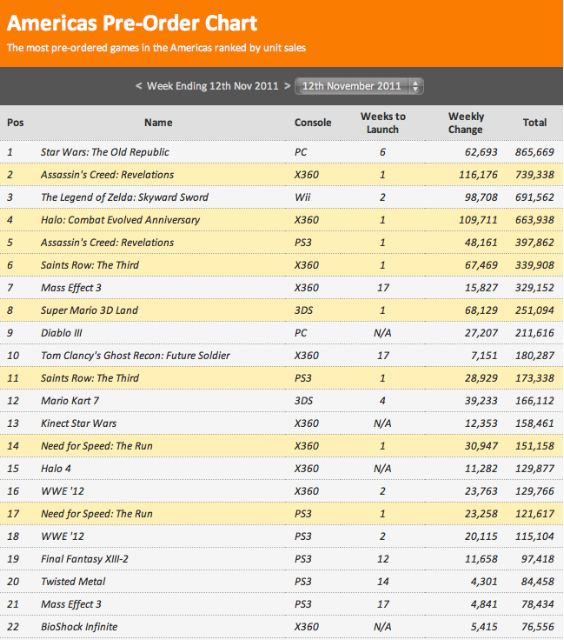This screenshot has height=640, width=564.
Task: Sort by Console column header
Action: point(313,122)
